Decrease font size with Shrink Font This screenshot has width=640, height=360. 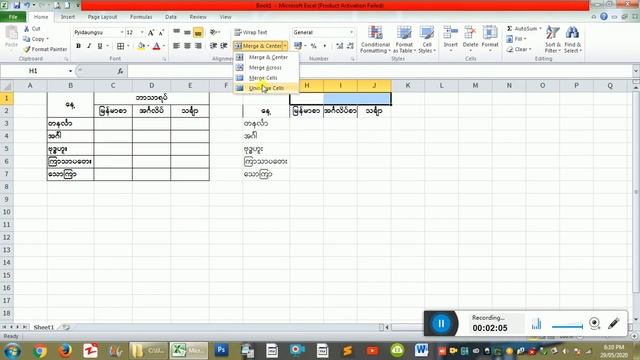click(161, 32)
